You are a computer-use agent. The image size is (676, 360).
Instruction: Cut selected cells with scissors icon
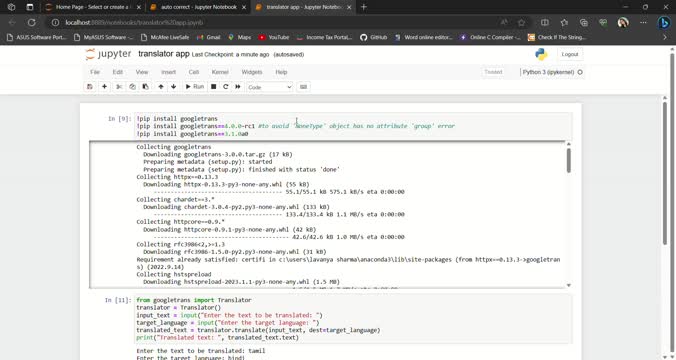(x=119, y=87)
